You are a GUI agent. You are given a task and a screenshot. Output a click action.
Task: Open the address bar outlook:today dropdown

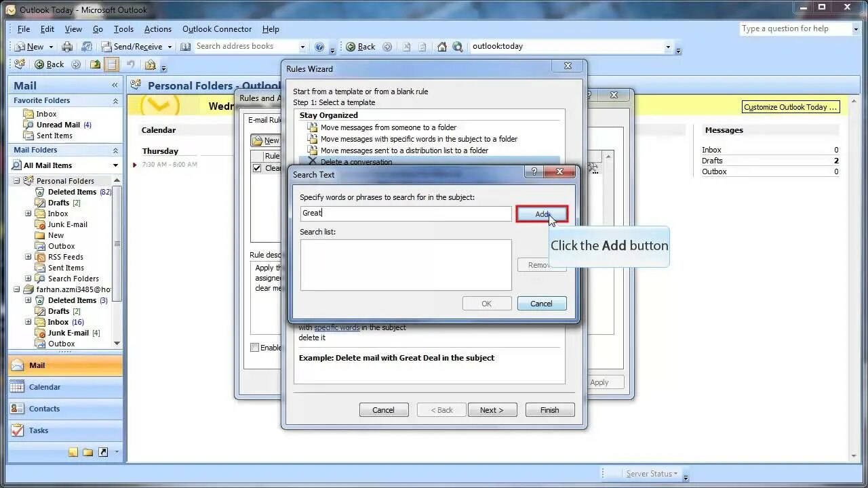pos(668,47)
